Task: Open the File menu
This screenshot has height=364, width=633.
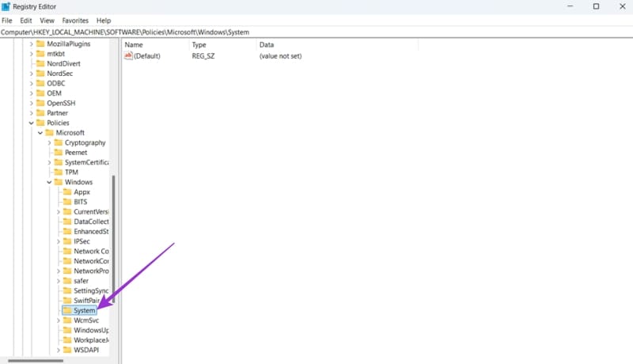Action: pyautogui.click(x=7, y=20)
